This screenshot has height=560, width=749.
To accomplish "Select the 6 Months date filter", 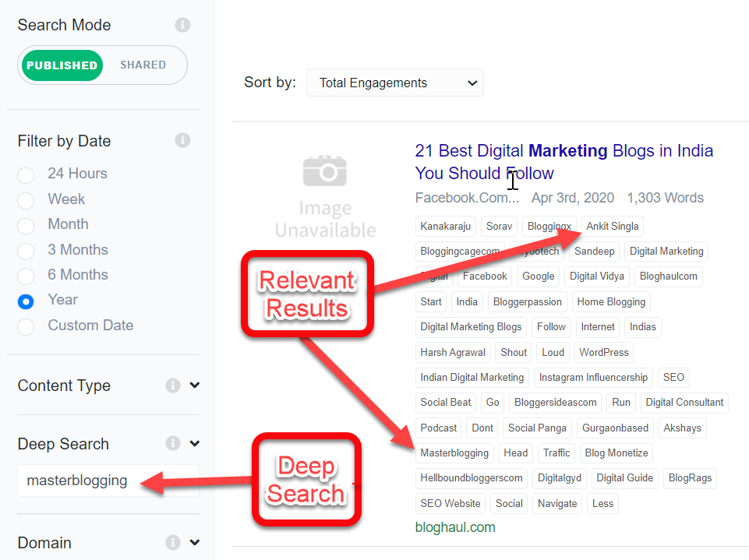I will 26,276.
